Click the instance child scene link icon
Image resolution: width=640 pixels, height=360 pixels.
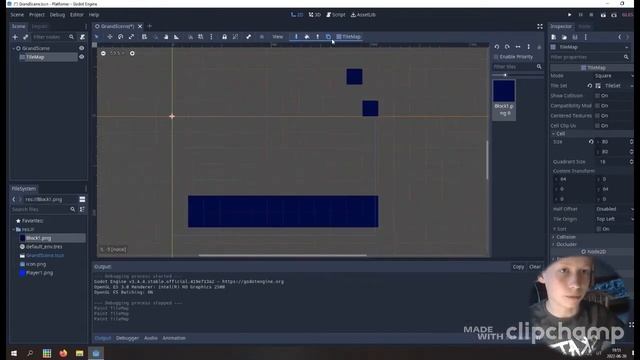point(26,37)
